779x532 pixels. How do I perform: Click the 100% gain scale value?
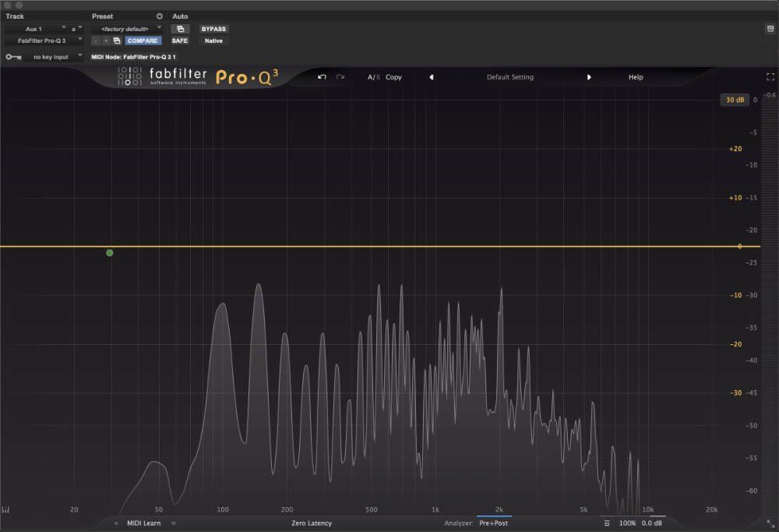627,523
